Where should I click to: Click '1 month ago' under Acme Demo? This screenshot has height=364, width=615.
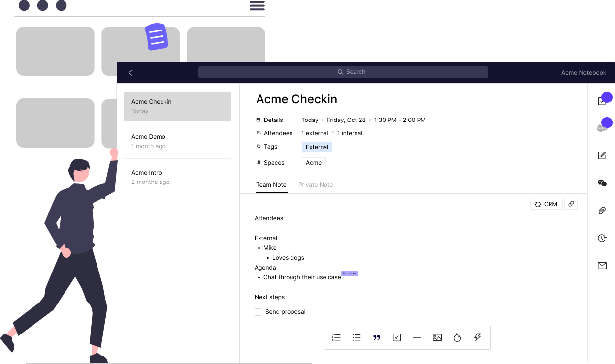[x=148, y=146]
